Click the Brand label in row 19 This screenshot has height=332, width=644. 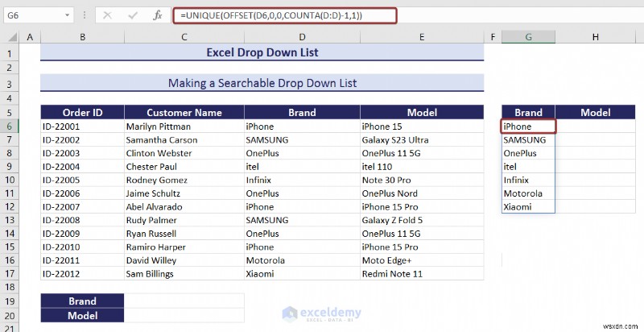83,301
